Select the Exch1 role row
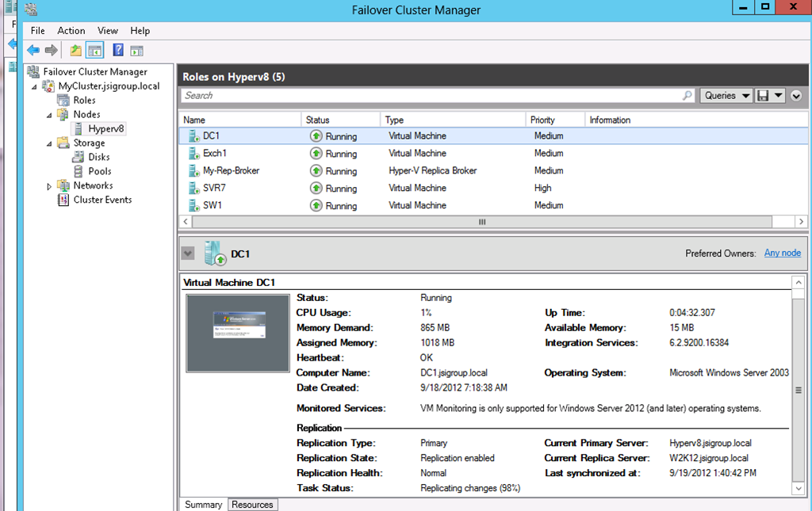812x511 pixels. click(x=215, y=154)
